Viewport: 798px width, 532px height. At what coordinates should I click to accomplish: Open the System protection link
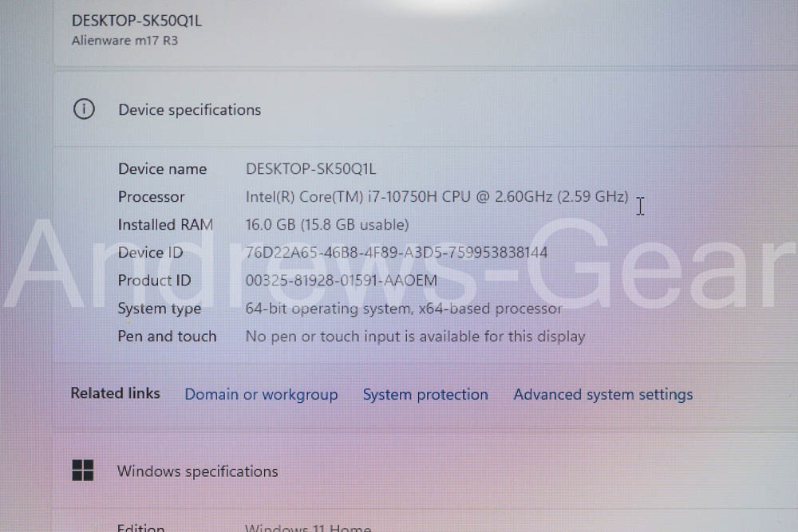coord(425,395)
